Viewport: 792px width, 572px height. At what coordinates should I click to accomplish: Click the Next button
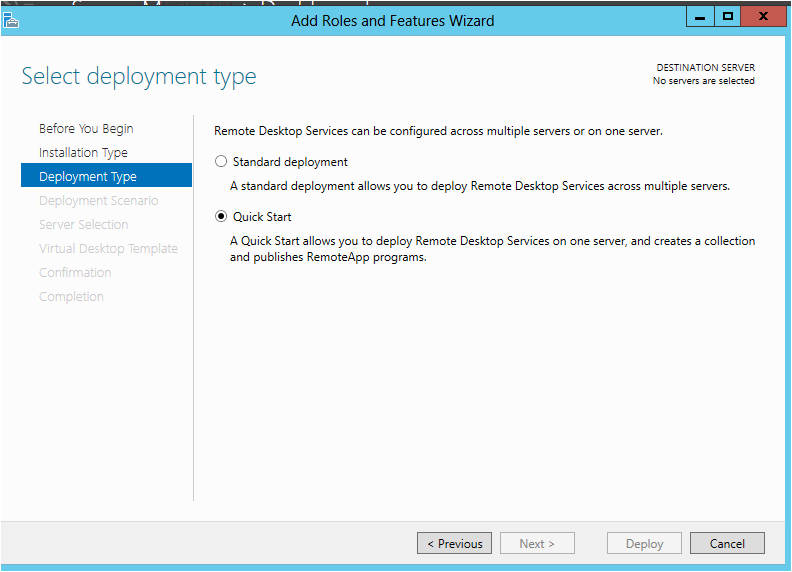537,543
